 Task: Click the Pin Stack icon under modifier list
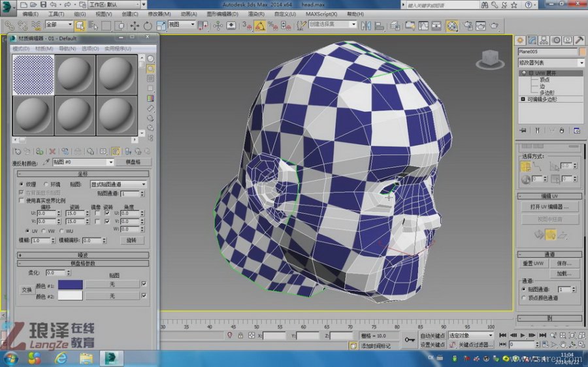tap(523, 131)
